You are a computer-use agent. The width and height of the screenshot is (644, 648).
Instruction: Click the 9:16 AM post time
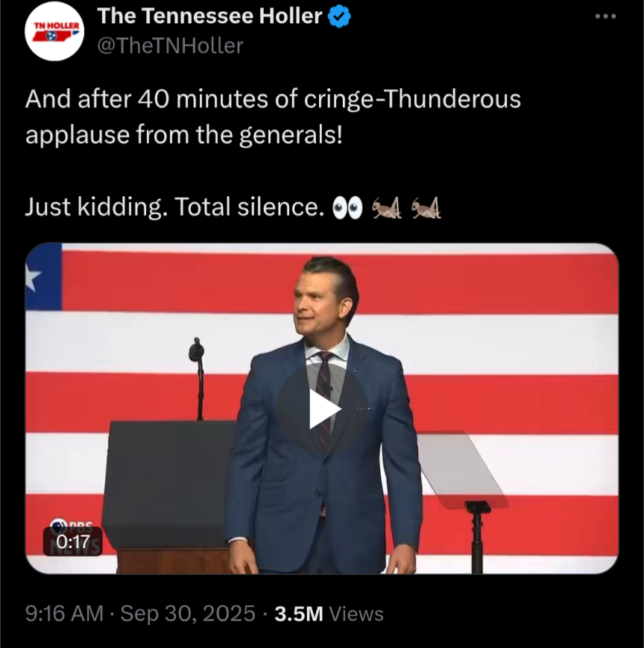pyautogui.click(x=64, y=614)
